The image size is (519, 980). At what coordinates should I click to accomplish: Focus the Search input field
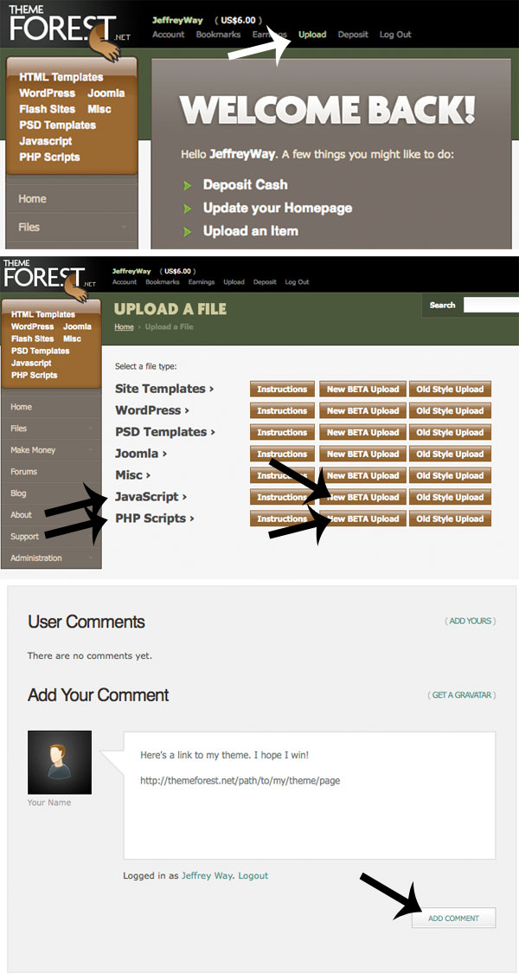(491, 305)
